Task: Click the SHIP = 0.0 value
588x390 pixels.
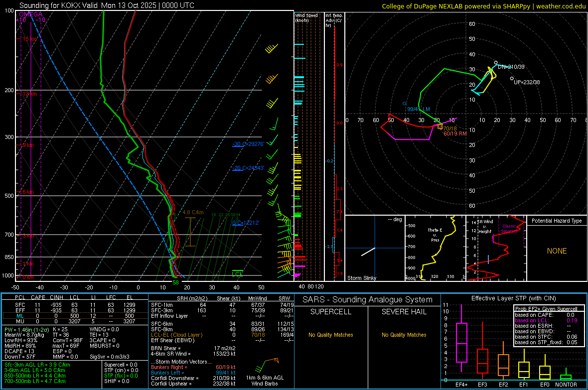Action: tap(117, 382)
